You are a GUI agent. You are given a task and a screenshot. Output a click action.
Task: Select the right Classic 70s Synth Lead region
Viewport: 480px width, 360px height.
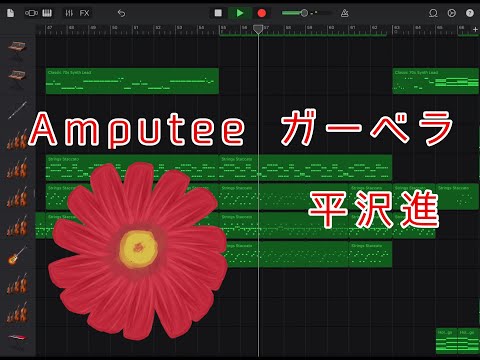pos(436,81)
